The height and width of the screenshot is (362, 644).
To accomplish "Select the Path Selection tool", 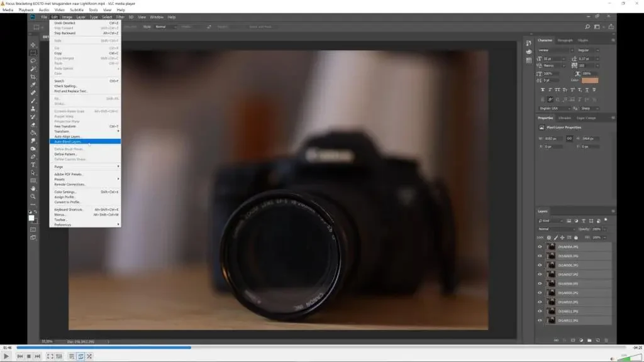I will [x=33, y=173].
